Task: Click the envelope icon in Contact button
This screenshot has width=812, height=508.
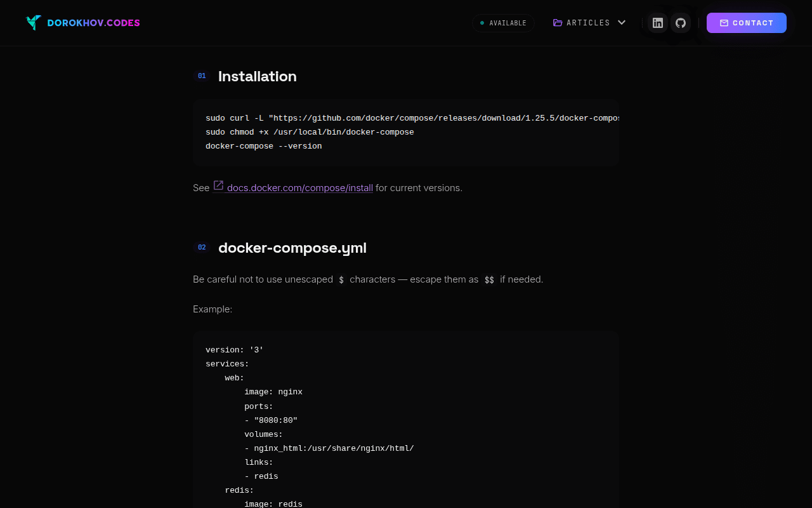Action: 724,23
